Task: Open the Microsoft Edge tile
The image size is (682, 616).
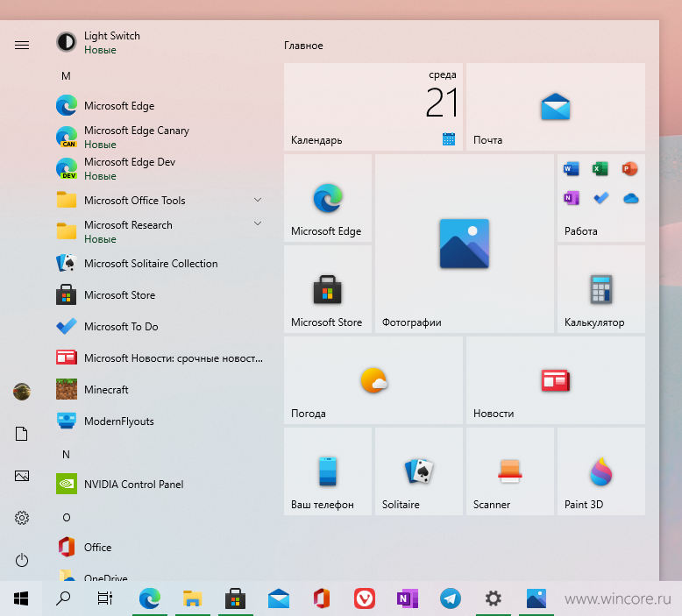Action: (x=328, y=198)
